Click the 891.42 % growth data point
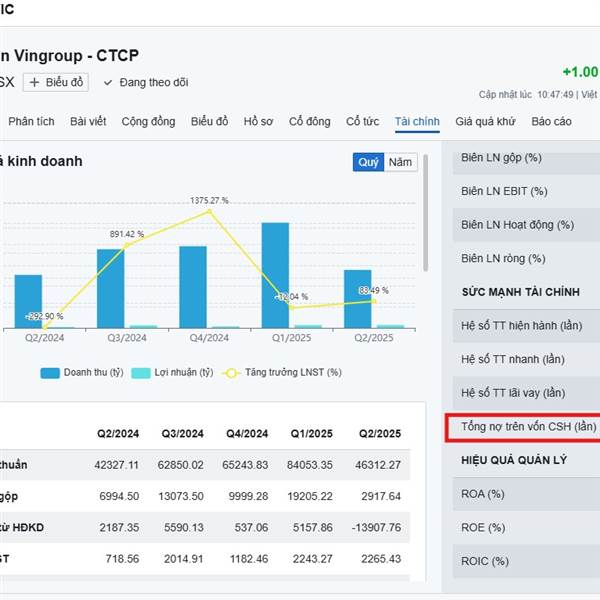 [127, 245]
